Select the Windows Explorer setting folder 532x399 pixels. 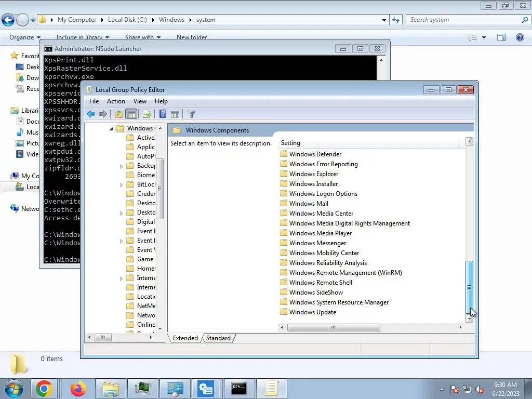coord(310,174)
